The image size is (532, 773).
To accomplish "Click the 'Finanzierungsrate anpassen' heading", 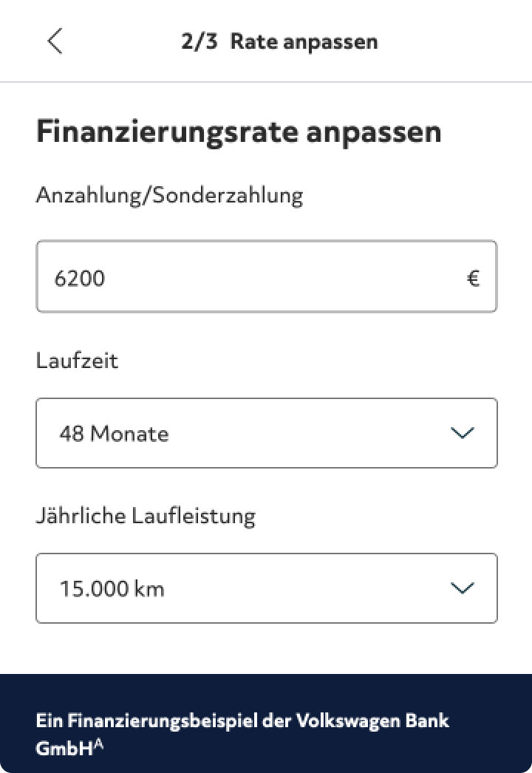I will point(239,132).
